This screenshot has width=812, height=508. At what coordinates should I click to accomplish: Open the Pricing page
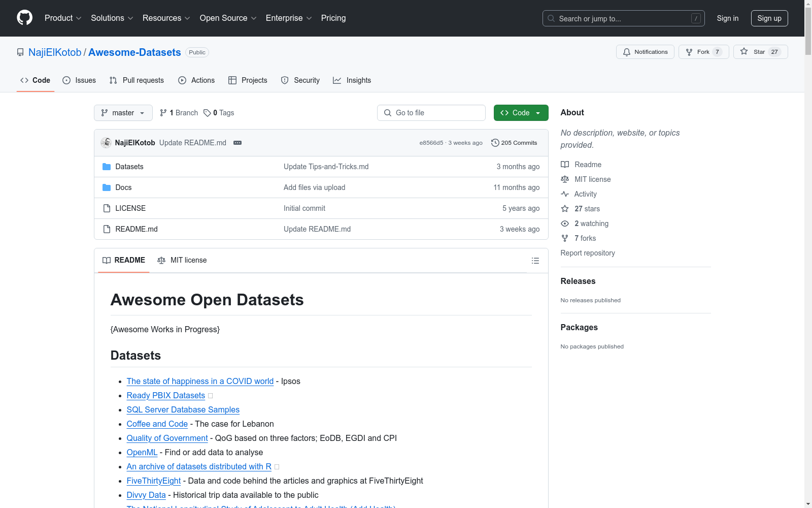click(333, 18)
